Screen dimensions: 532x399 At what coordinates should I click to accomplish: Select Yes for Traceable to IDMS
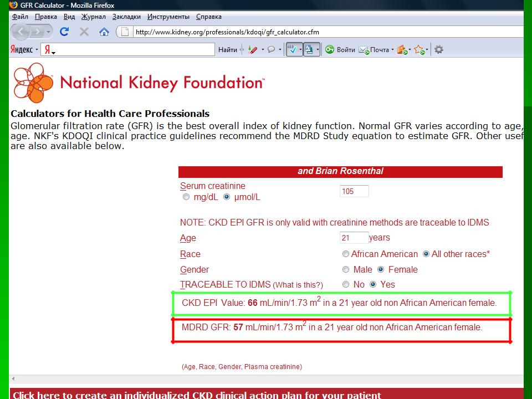click(373, 284)
